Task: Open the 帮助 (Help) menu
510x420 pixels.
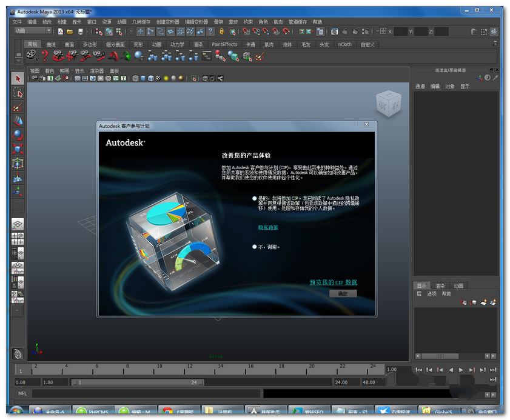Action: click(317, 22)
